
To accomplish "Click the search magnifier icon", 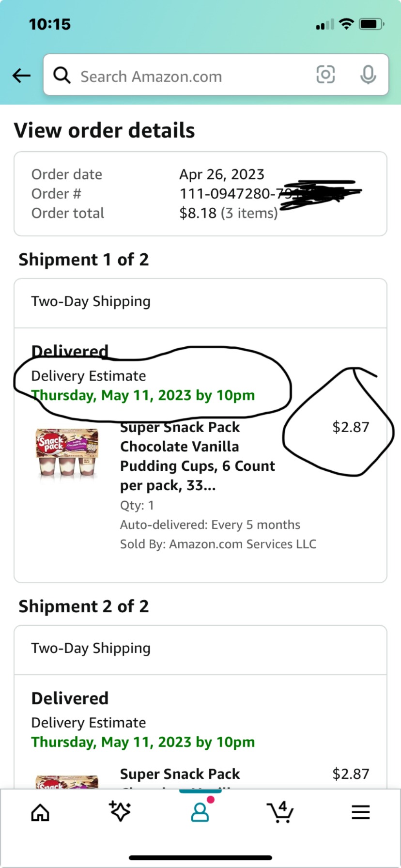I will pos(62,76).
